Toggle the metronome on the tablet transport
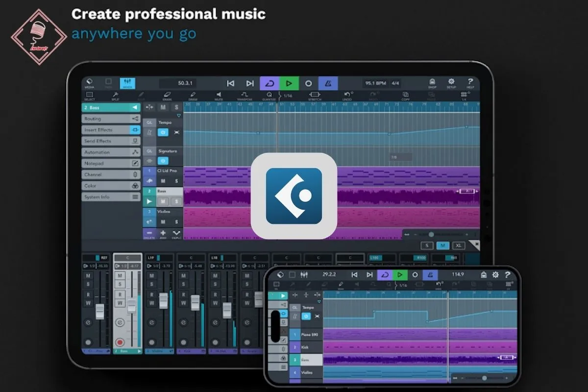This screenshot has width=588, height=392. pos(328,83)
